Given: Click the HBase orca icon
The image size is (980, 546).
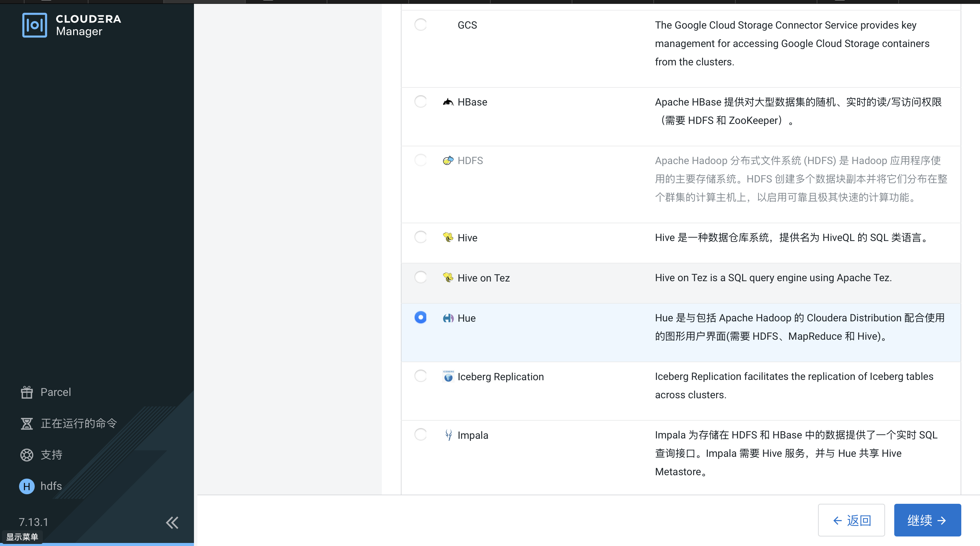Looking at the screenshot, I should coord(448,102).
